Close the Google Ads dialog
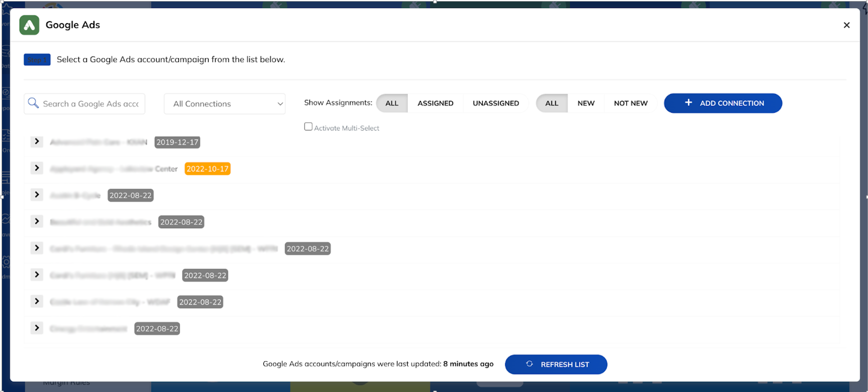The height and width of the screenshot is (392, 868). tap(846, 25)
